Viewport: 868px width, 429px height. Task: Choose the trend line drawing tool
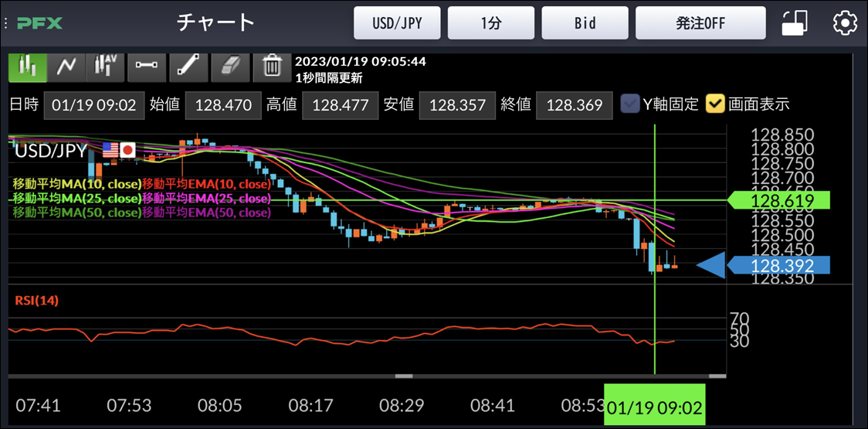pyautogui.click(x=188, y=66)
